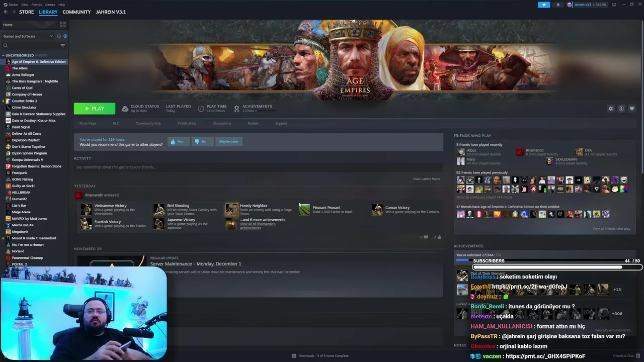Open Japanese Victory achievement icon
The width and height of the screenshot is (644, 362).
159,224
